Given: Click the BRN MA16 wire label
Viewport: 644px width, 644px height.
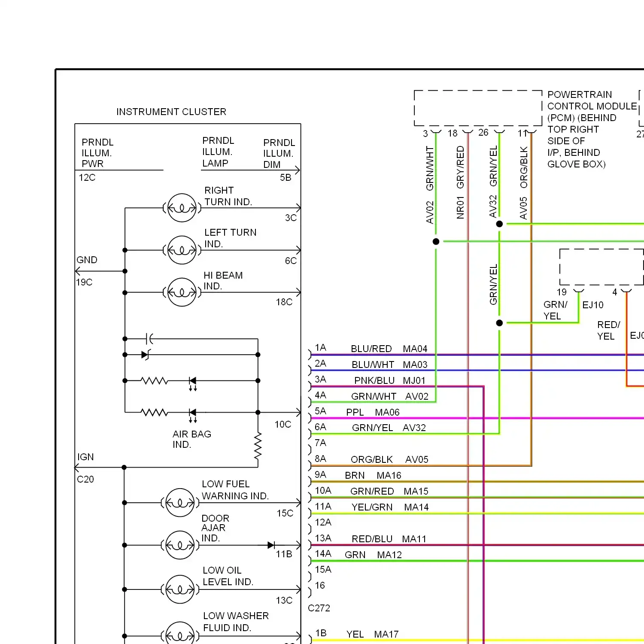Looking at the screenshot, I should click(373, 475).
